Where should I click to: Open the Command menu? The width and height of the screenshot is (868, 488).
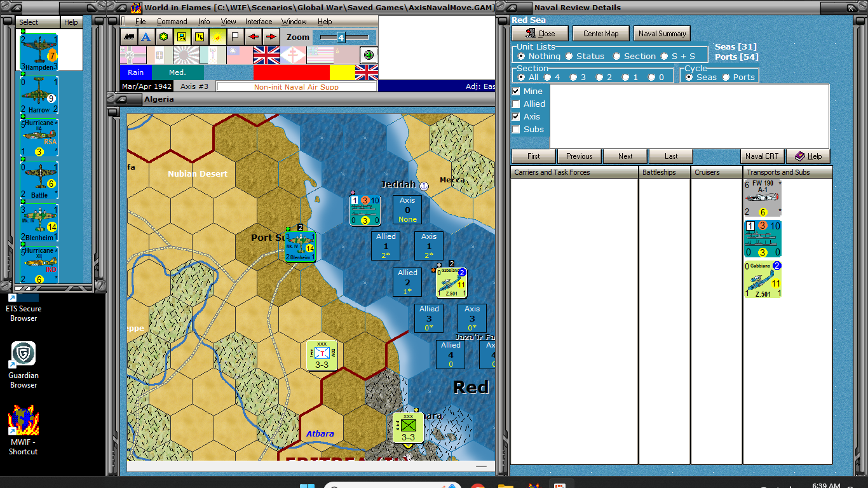[172, 22]
